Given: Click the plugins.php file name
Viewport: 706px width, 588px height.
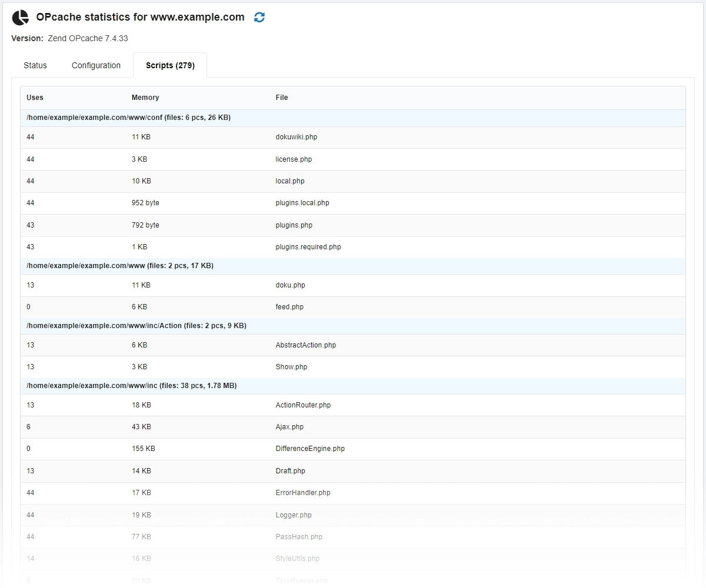Looking at the screenshot, I should 294,225.
